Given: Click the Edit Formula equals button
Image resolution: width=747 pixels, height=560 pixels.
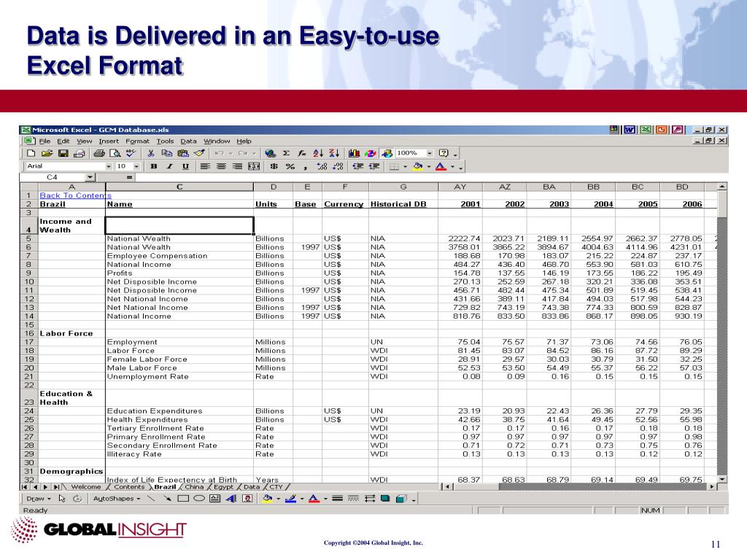Looking at the screenshot, I should point(129,177).
